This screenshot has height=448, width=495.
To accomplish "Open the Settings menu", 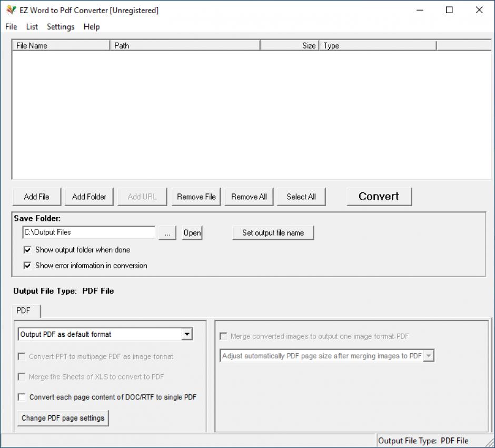I will (61, 27).
